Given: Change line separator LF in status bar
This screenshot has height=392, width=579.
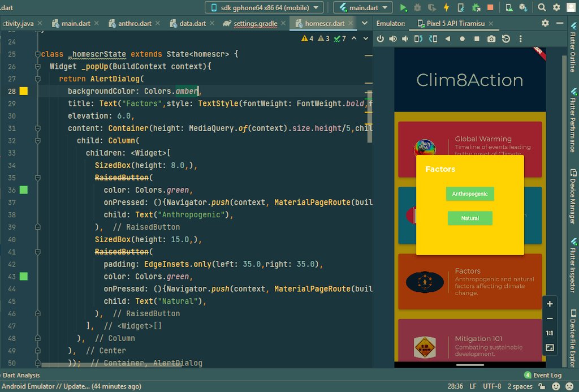Looking at the screenshot, I should [x=473, y=386].
